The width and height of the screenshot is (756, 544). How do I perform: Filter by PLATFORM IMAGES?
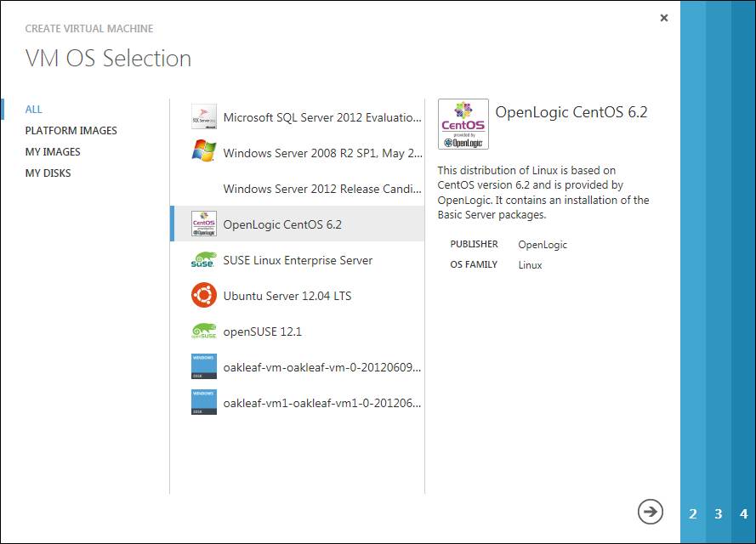click(x=71, y=131)
